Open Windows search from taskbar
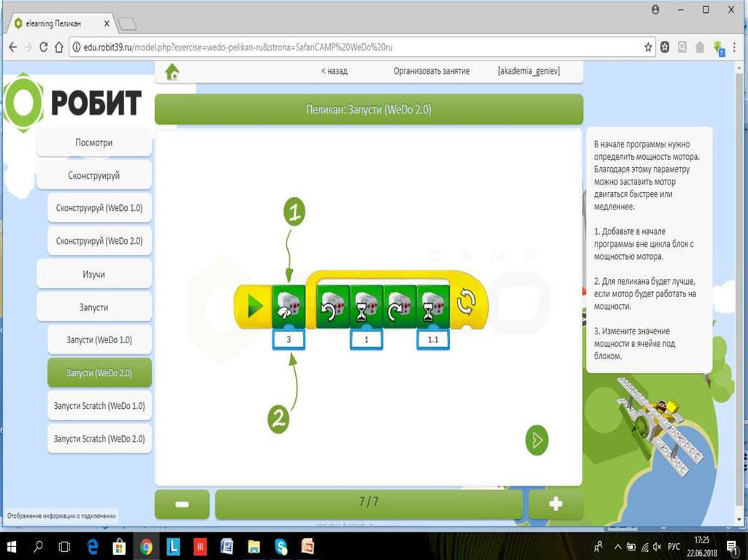The image size is (748, 560). click(38, 547)
